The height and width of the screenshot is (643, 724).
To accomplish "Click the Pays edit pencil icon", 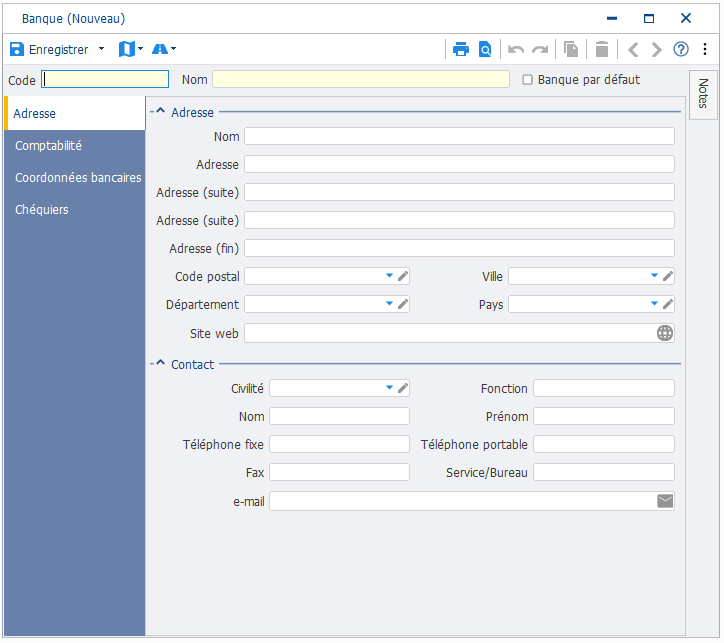I will pos(668,304).
